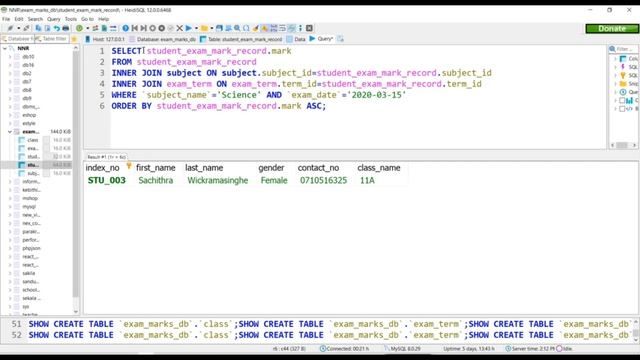Screen dimensions: 640x360
Task: Open the Go to menu
Action: point(87,19)
